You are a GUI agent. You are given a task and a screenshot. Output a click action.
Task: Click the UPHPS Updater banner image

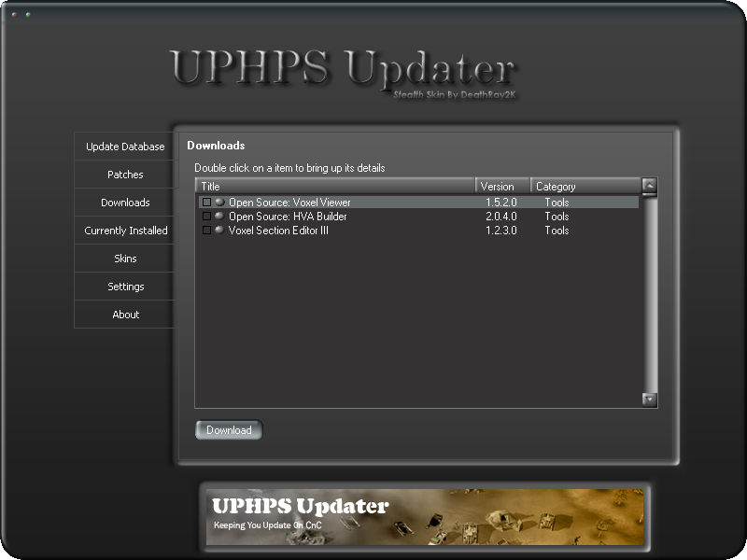click(425, 517)
